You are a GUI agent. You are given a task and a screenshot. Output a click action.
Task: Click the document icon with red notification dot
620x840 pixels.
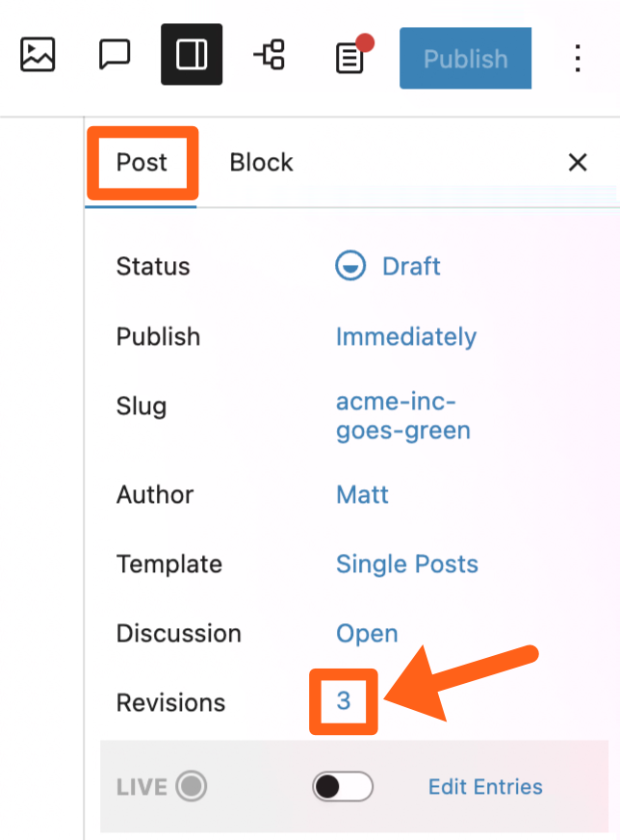(x=350, y=57)
